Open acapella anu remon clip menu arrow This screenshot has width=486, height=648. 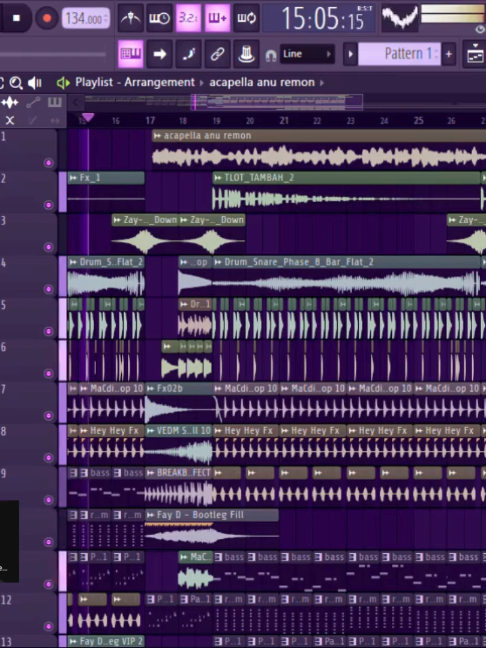click(x=157, y=136)
